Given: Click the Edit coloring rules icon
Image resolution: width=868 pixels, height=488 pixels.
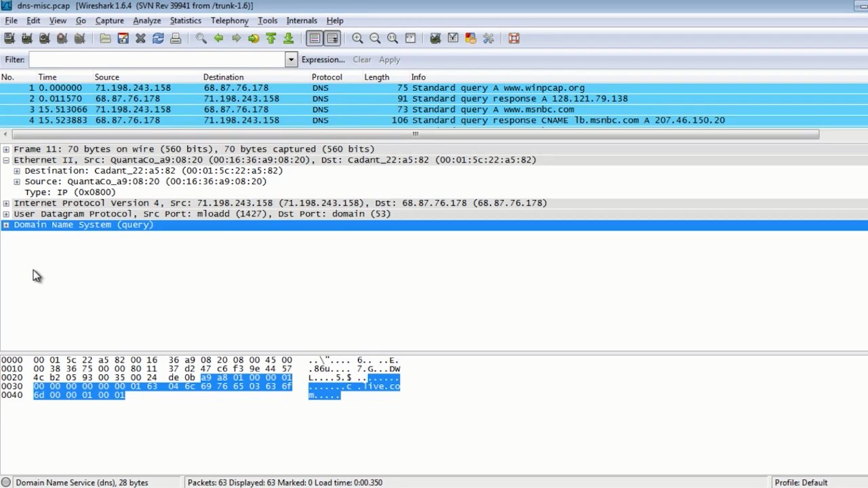Looking at the screenshot, I should coord(471,39).
